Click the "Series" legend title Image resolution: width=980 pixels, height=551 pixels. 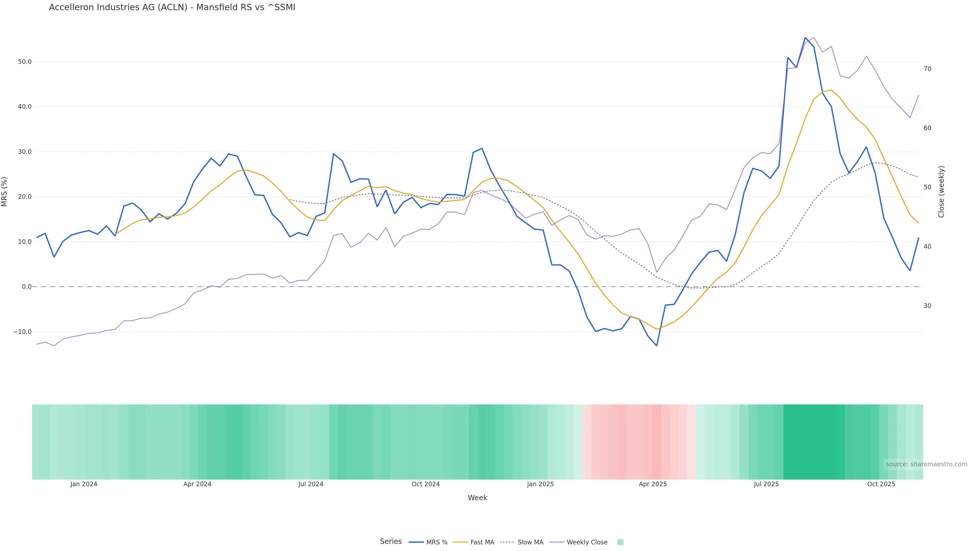pyautogui.click(x=391, y=542)
